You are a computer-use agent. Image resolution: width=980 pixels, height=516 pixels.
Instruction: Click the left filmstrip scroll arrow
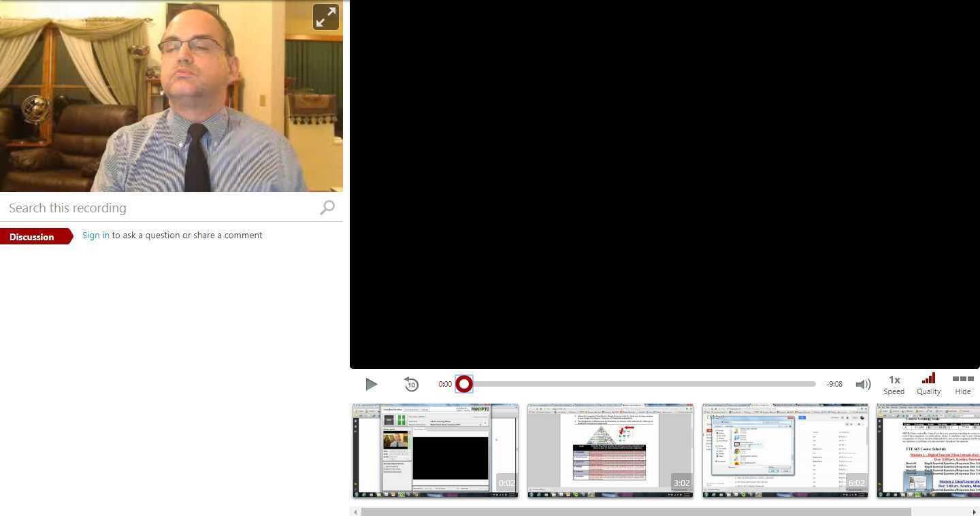pyautogui.click(x=355, y=511)
